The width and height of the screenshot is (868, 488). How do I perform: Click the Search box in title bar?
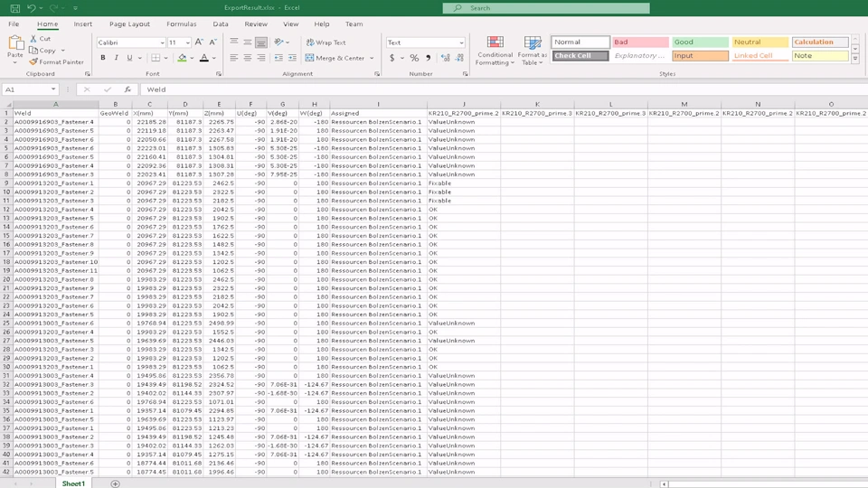coord(546,8)
